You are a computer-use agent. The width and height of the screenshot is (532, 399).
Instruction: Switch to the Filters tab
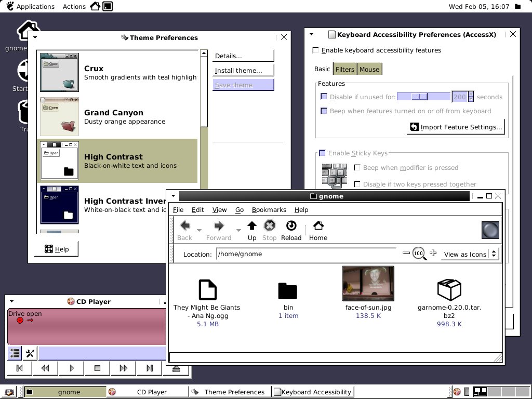(x=345, y=69)
